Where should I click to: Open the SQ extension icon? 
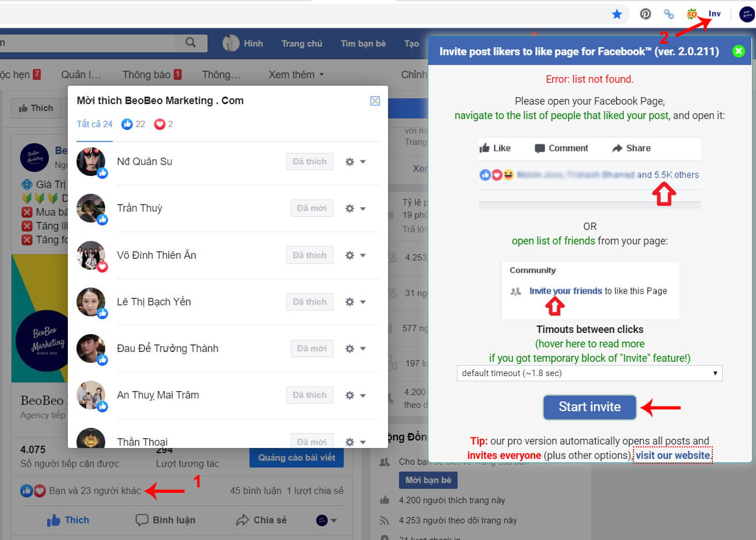(692, 13)
